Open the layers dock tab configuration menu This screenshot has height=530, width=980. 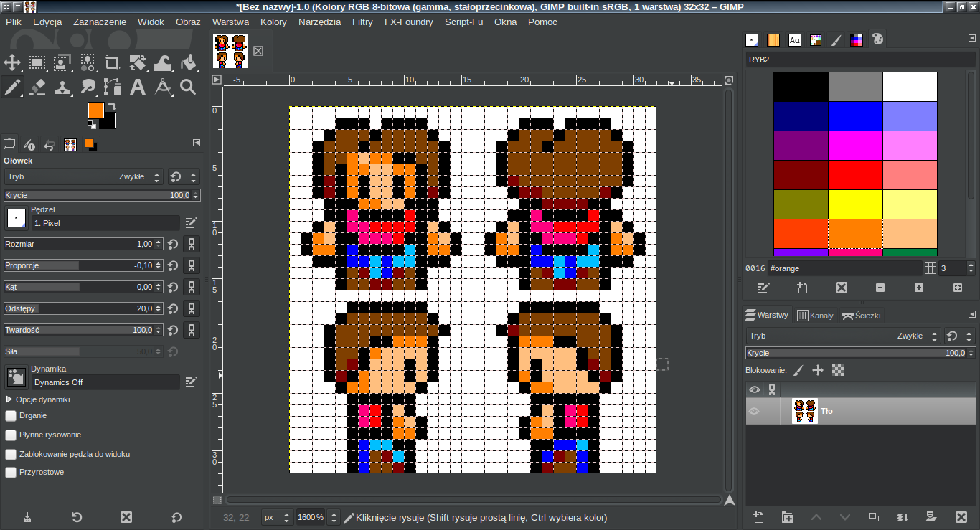972,314
